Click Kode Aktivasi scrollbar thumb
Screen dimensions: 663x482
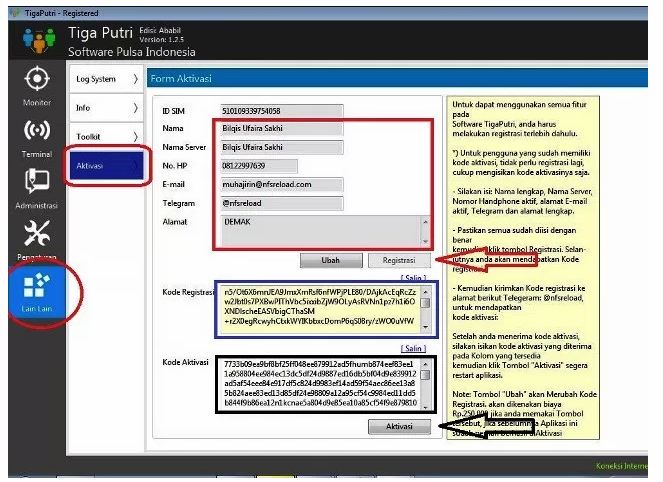click(426, 375)
